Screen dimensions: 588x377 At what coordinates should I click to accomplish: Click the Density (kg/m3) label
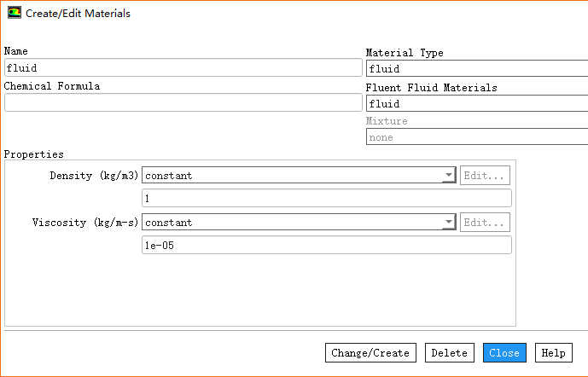pos(94,176)
